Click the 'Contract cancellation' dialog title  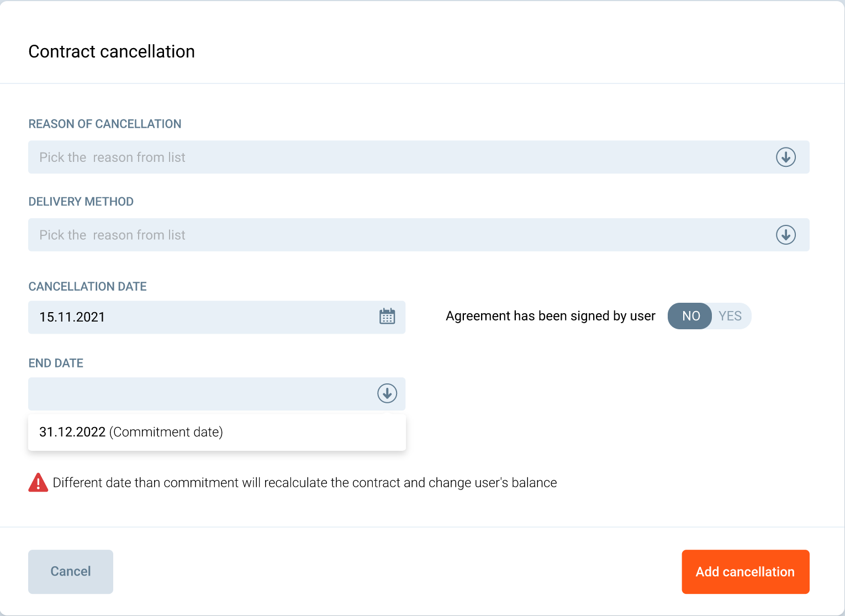(112, 51)
